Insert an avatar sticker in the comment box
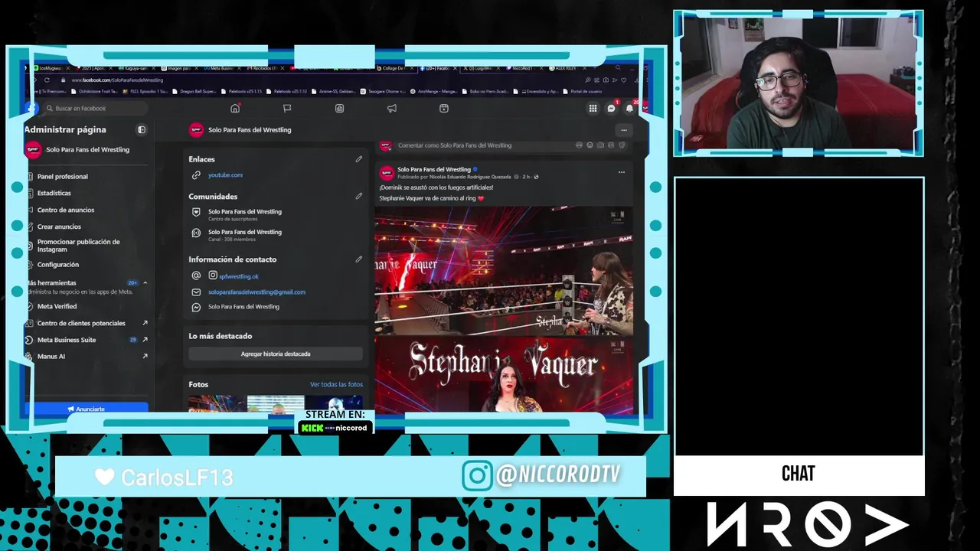Image resolution: width=980 pixels, height=551 pixels. pos(579,145)
